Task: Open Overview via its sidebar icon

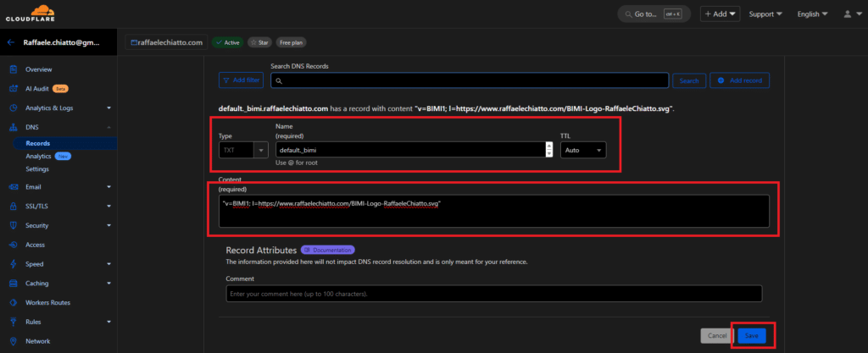Action: [x=14, y=69]
